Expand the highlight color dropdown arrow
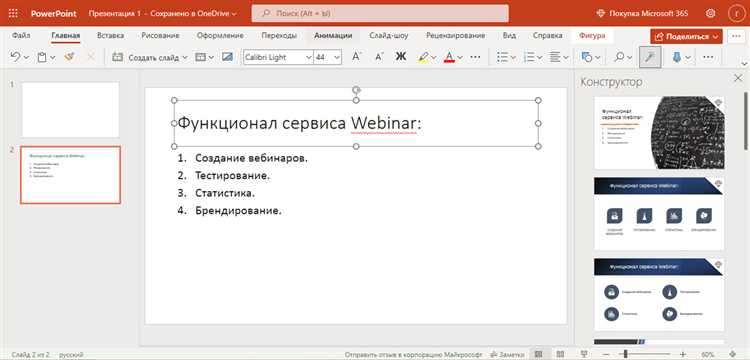750x360 pixels. (x=434, y=57)
